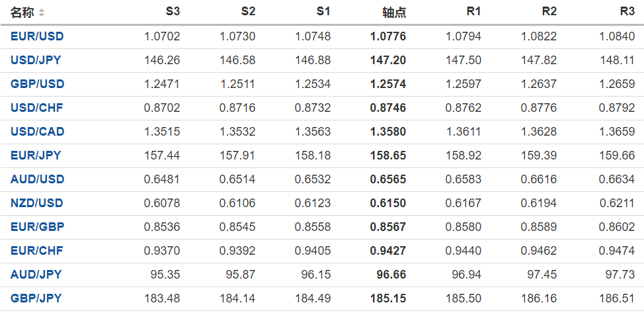Viewport: 644px width, 313px height.
Task: Click the 名称 column header
Action: [x=22, y=13]
